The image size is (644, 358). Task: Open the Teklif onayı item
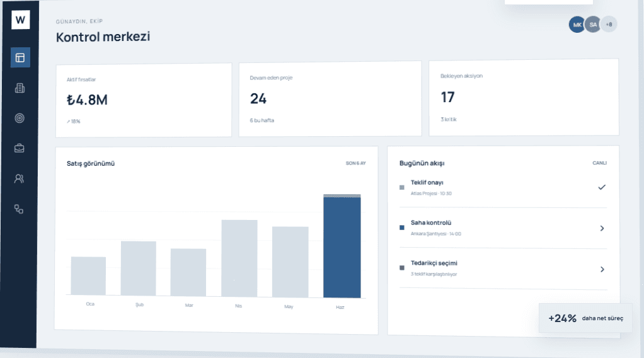coord(503,188)
